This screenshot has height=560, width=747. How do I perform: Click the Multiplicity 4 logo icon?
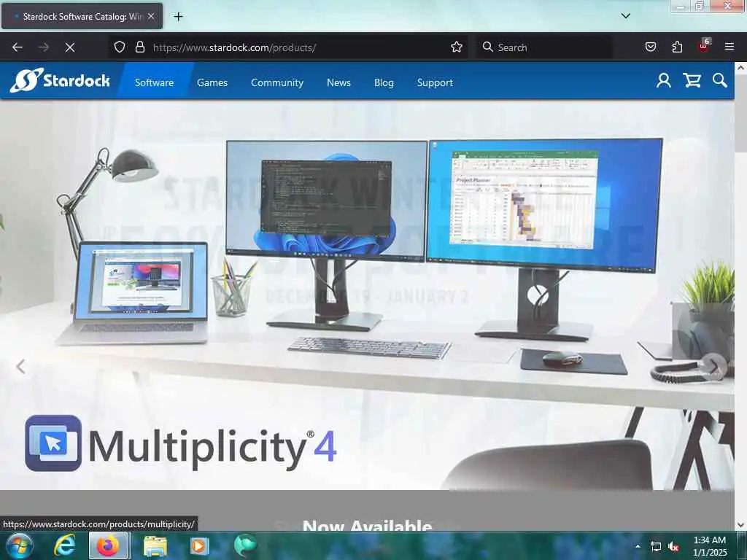tap(53, 443)
